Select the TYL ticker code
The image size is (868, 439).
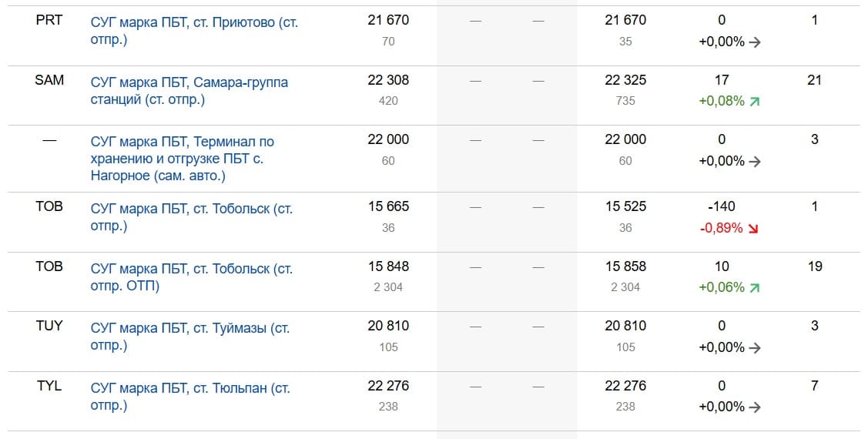pos(49,386)
